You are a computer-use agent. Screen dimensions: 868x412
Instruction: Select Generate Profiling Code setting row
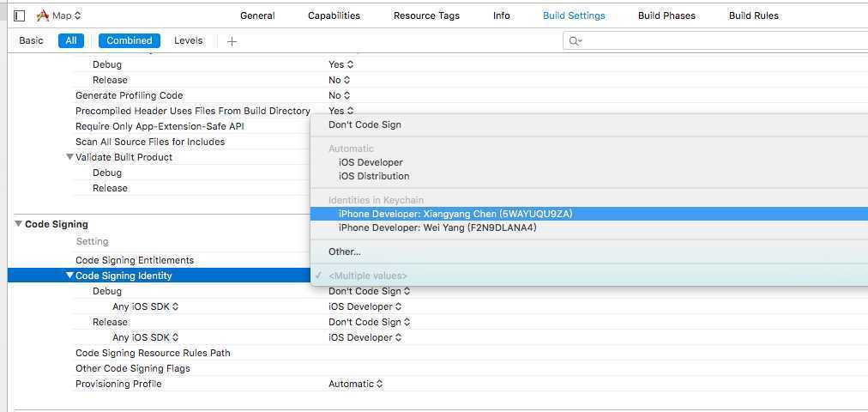(x=129, y=95)
